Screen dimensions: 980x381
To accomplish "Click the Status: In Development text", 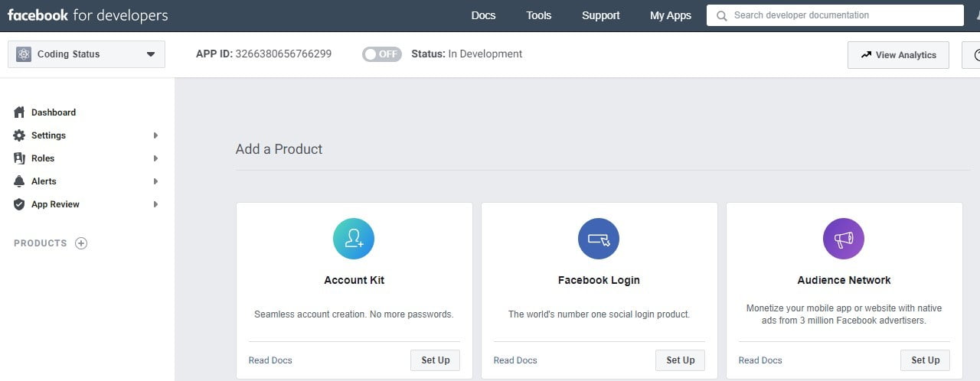I will [x=467, y=54].
